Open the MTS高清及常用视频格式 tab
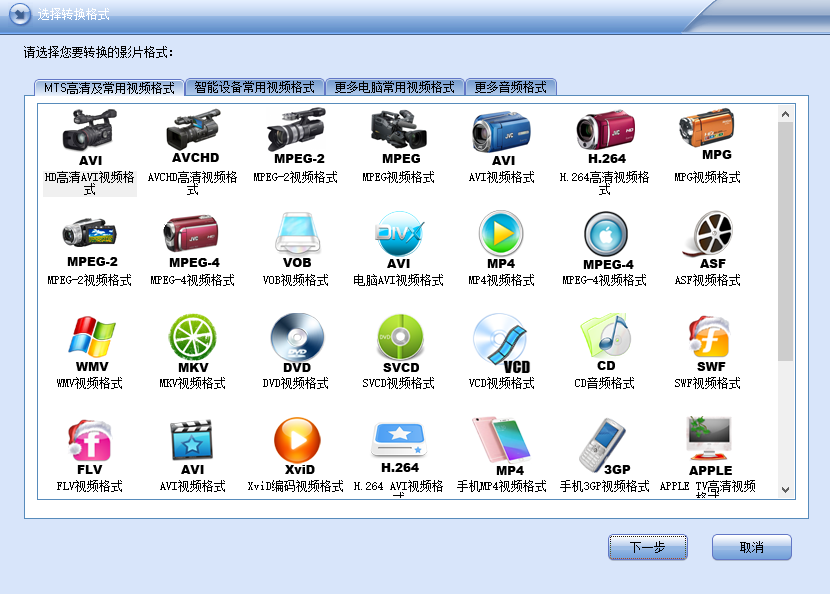Viewport: 830px width, 594px height. (x=109, y=87)
